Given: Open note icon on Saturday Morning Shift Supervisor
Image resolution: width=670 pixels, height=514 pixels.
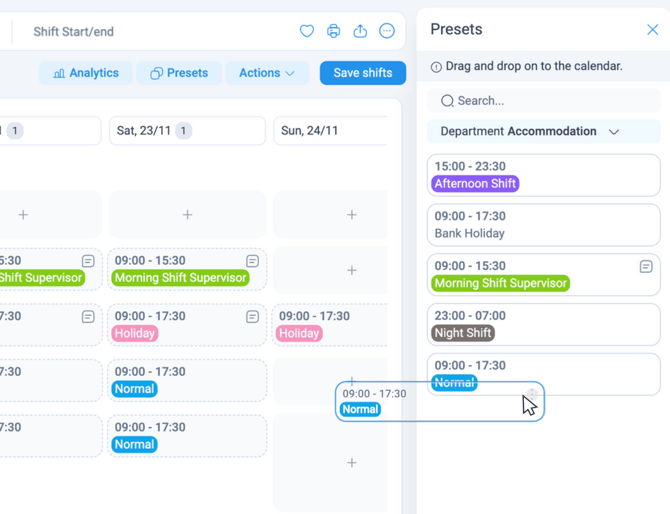Looking at the screenshot, I should [x=252, y=261].
